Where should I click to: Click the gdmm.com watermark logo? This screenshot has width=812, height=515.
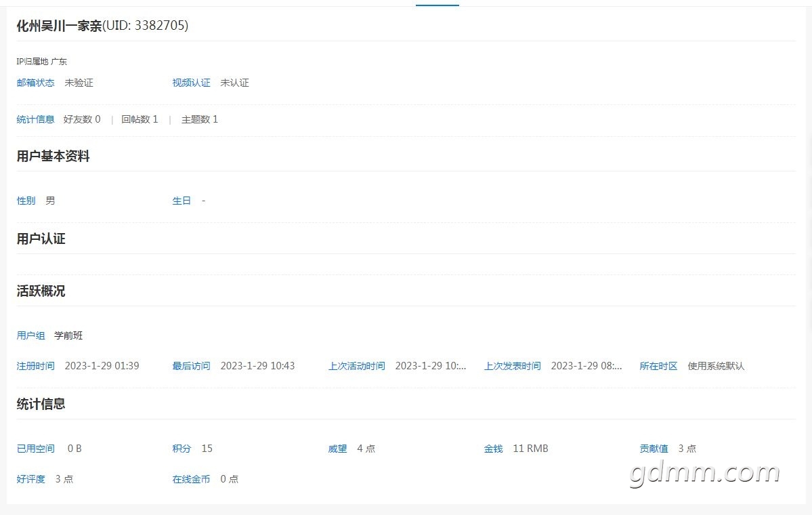[704, 472]
